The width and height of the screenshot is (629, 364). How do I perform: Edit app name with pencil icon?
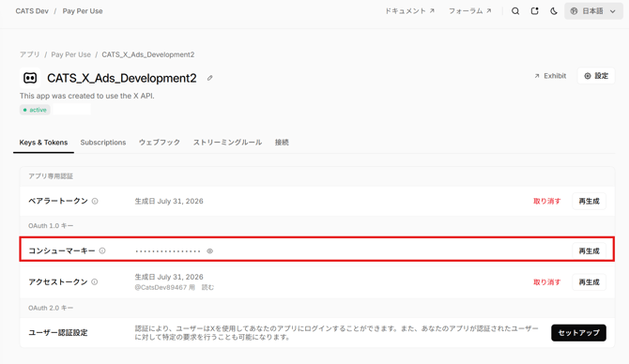(209, 78)
